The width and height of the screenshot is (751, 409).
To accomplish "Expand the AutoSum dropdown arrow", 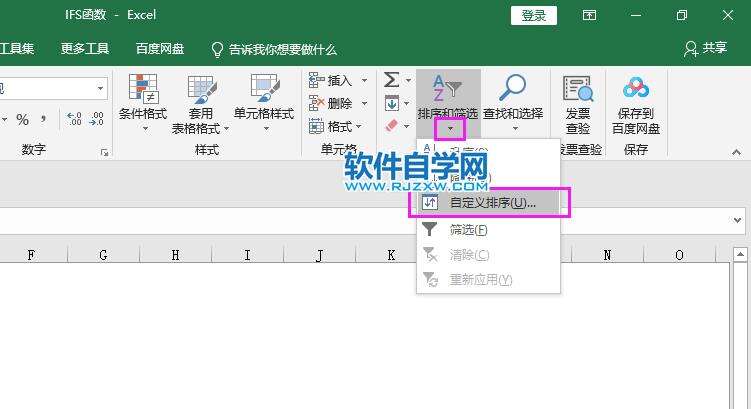I will click(x=408, y=80).
